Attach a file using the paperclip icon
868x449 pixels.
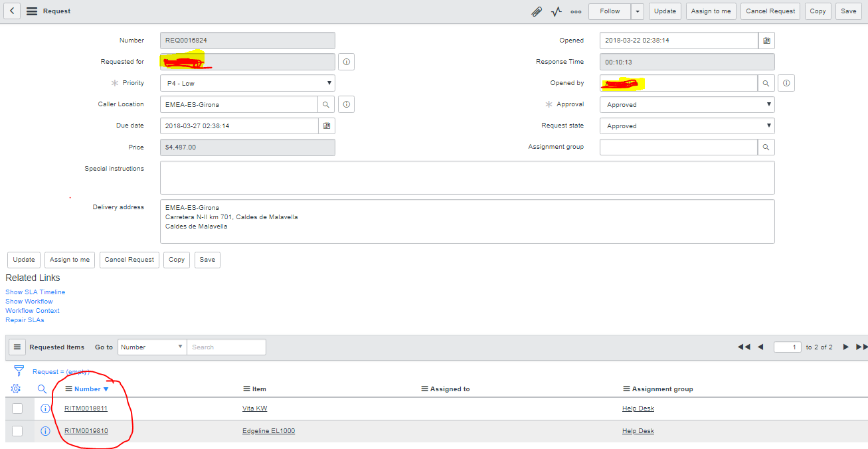(x=537, y=11)
